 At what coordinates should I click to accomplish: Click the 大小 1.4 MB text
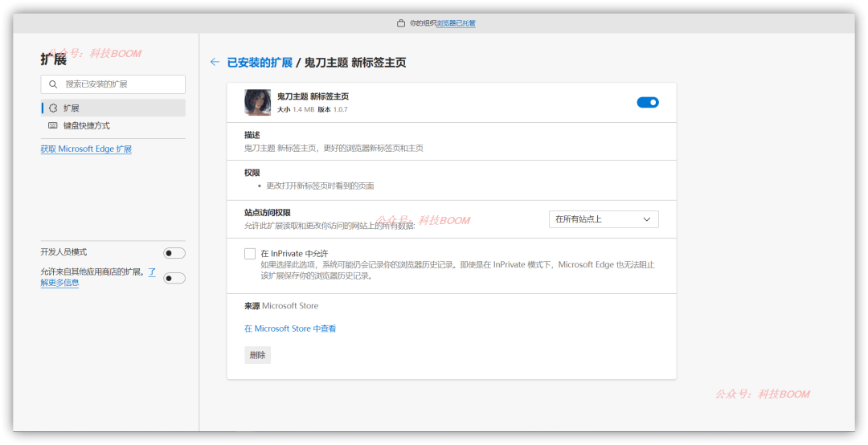click(296, 109)
